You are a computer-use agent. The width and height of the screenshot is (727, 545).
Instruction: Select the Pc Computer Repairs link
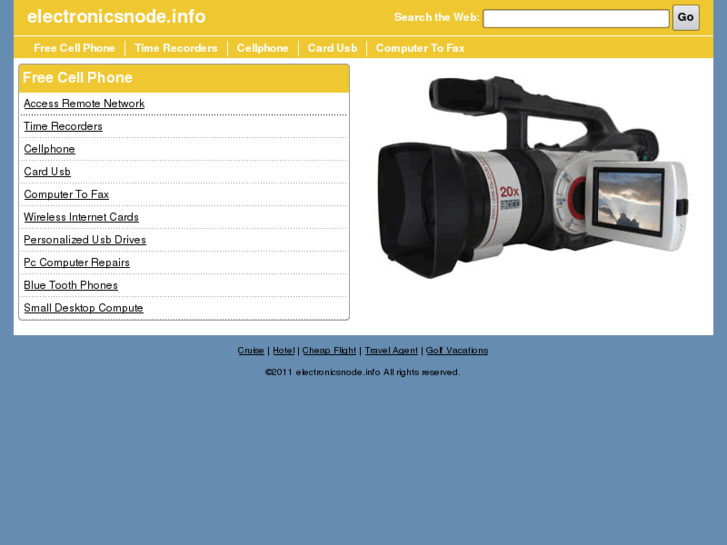(x=77, y=263)
